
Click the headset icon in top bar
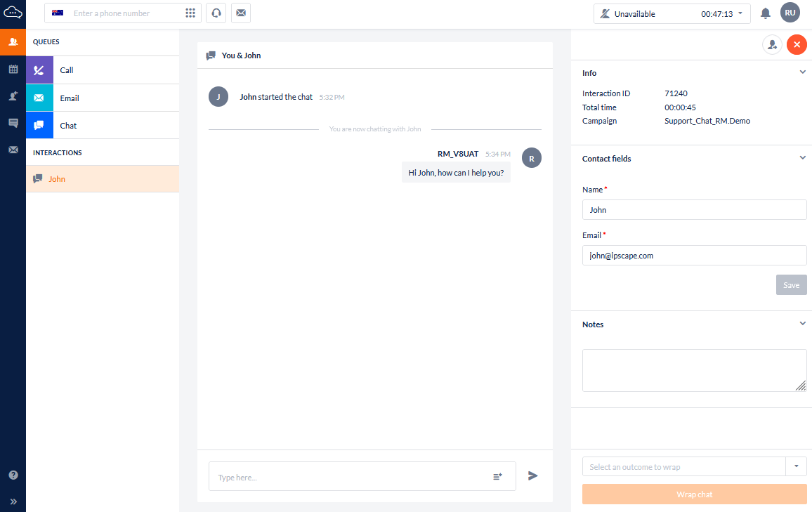coord(216,13)
